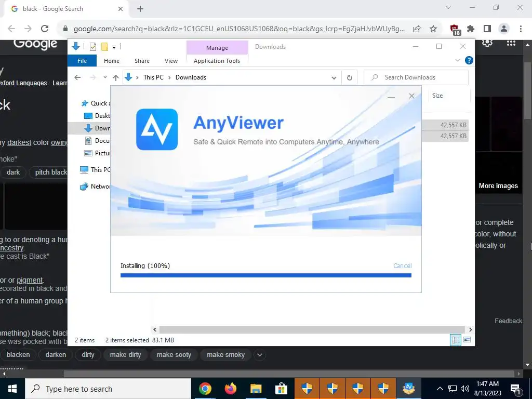Open the Home ribbon tab
The image size is (532, 399).
tap(112, 61)
